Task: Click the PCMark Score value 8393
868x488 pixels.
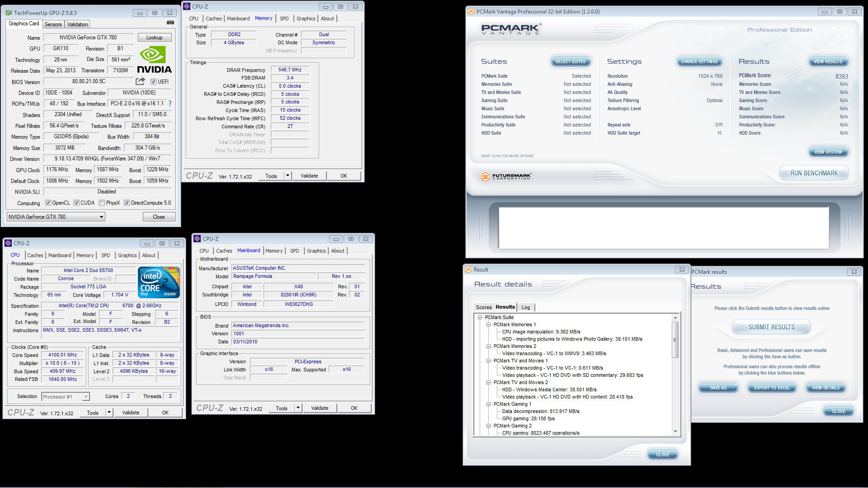Action: [841, 76]
